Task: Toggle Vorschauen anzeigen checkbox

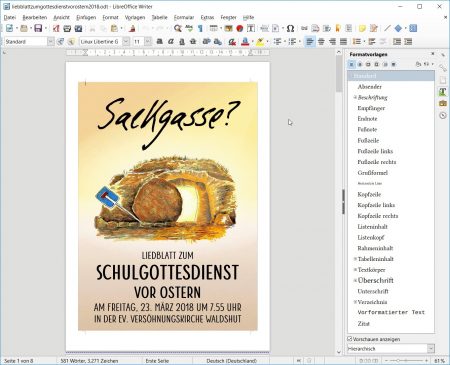Action: [349, 339]
